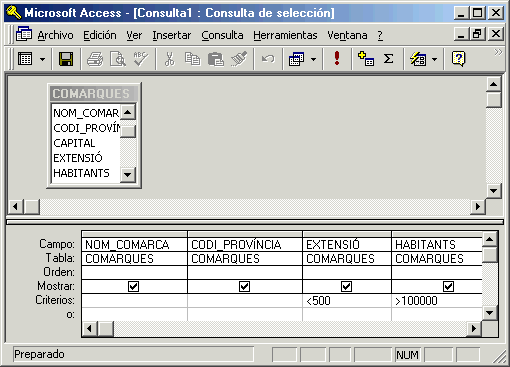The image size is (510, 367).
Task: Uncheck Mostrar for the NOM_COMARCA column
Action: [x=133, y=286]
